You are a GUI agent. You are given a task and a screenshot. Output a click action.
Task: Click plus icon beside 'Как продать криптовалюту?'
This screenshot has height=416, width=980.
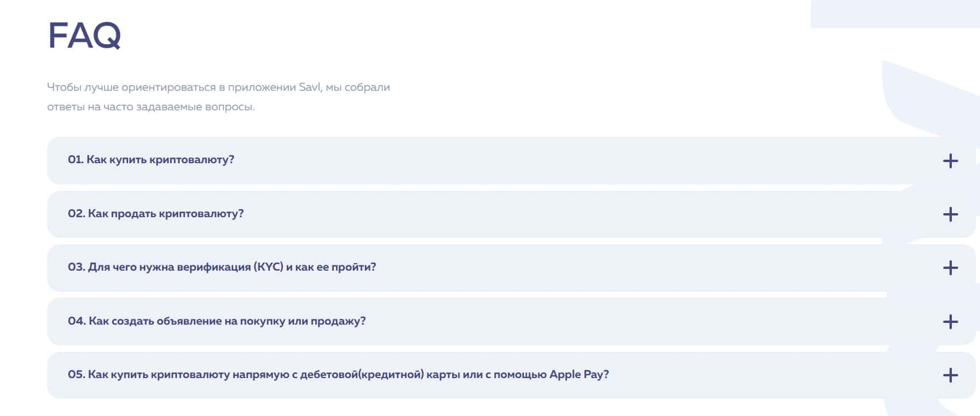point(950,214)
